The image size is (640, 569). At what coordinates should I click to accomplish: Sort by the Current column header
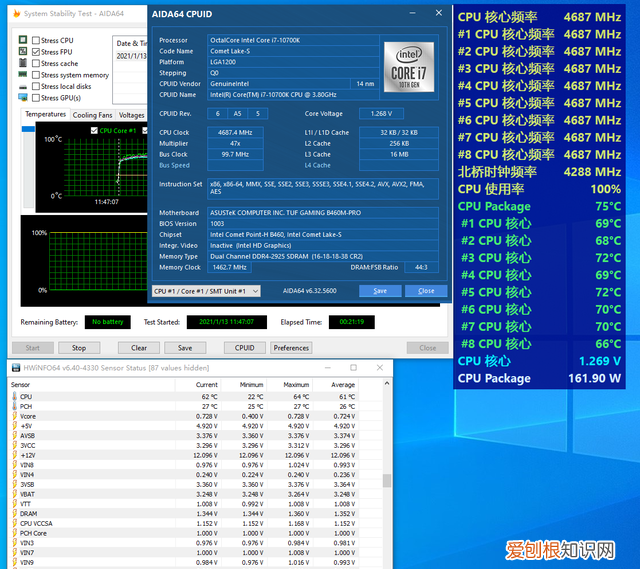tap(198, 385)
